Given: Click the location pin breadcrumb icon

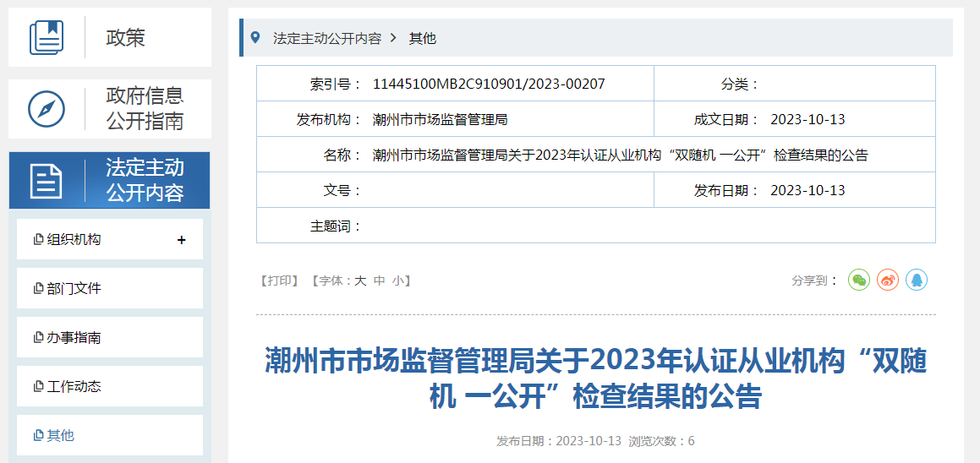Looking at the screenshot, I should tap(256, 38).
